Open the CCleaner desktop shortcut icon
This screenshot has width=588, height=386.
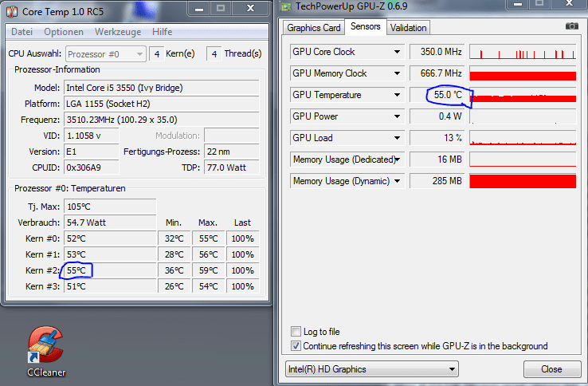coord(45,351)
